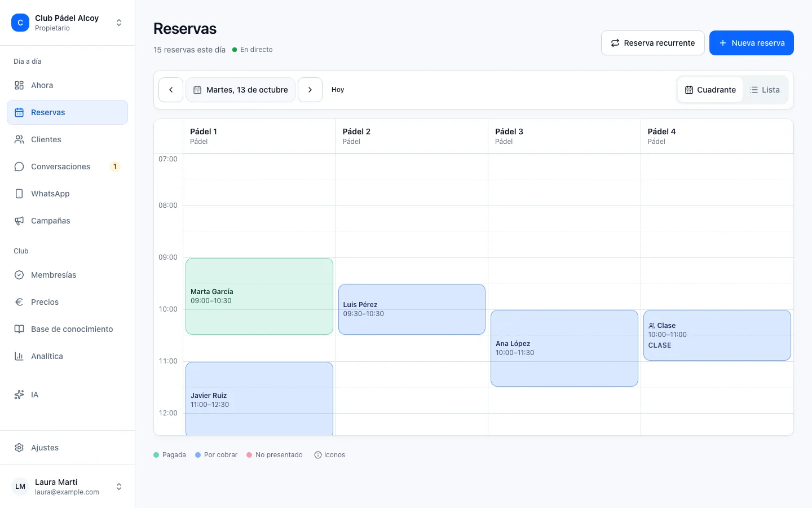Expand Laura Martí account menu chevron
This screenshot has height=508, width=812.
coord(119,487)
